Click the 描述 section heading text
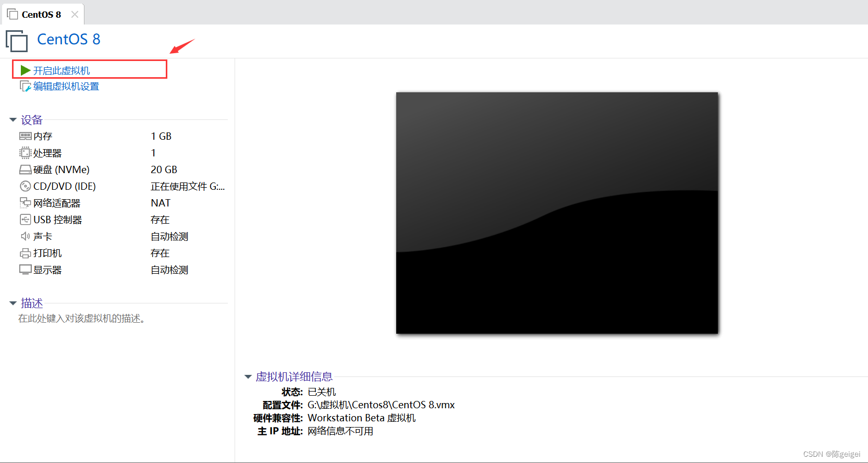Image resolution: width=868 pixels, height=463 pixels. point(32,303)
